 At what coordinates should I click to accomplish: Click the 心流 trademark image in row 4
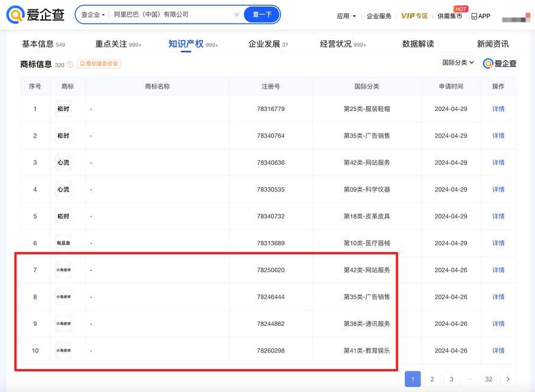[63, 190]
